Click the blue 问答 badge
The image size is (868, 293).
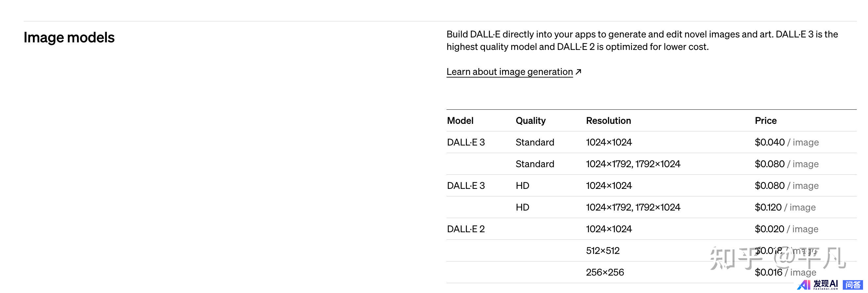(x=852, y=284)
